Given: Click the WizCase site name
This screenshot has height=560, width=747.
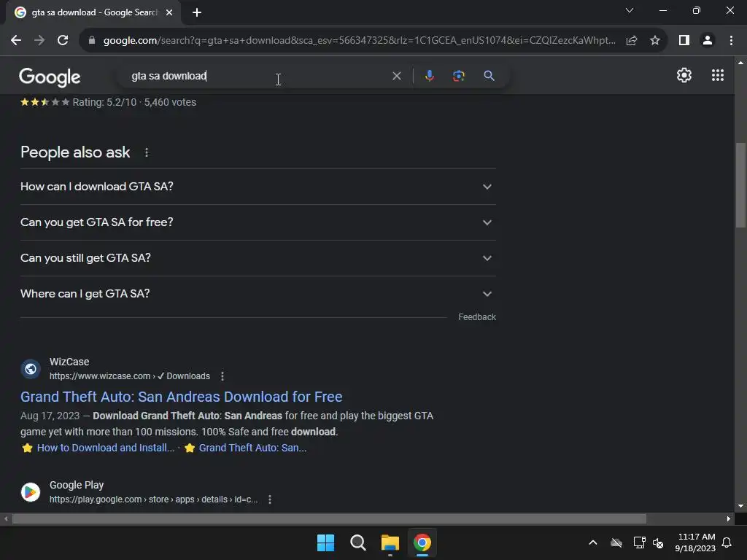Looking at the screenshot, I should pos(69,362).
